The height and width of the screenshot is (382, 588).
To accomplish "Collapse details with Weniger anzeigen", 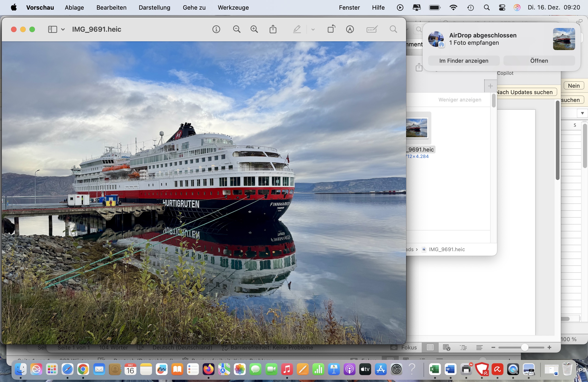I will (460, 100).
